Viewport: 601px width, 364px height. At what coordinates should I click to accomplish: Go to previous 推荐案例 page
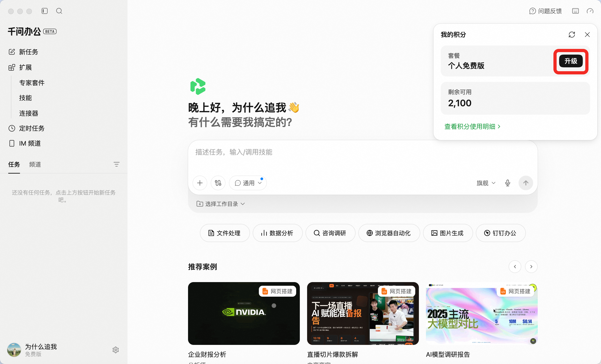(515, 267)
